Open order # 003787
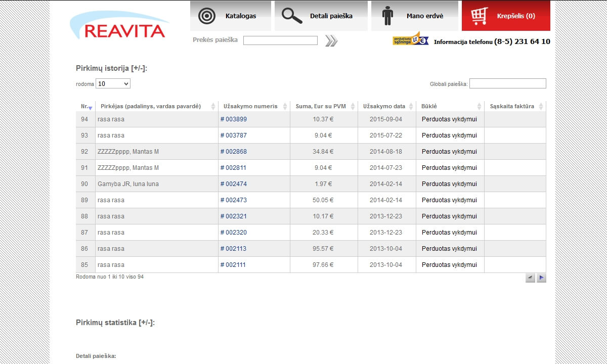The width and height of the screenshot is (607, 364). (234, 135)
